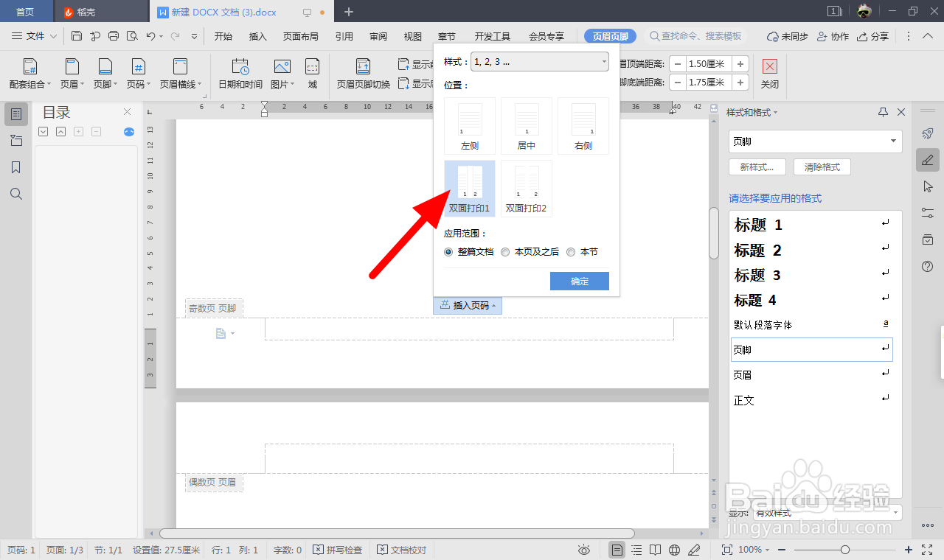
Task: Click the 查找命令 search box
Action: coord(696,36)
